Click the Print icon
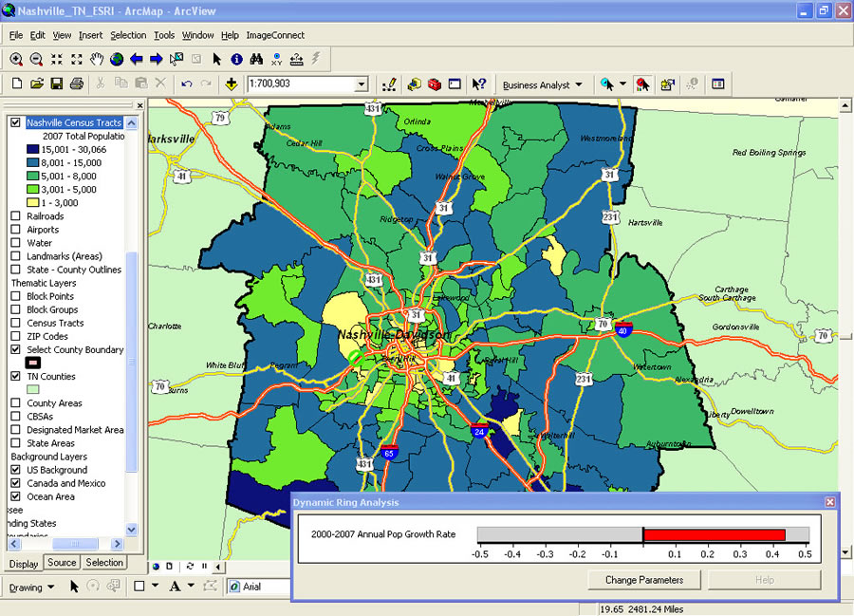This screenshot has height=616, width=854. coord(77,84)
